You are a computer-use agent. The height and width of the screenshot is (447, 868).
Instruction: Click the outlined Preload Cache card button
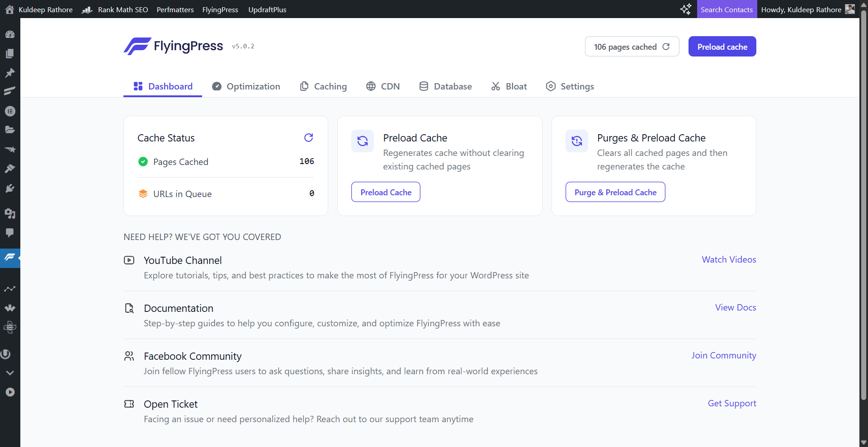(386, 192)
